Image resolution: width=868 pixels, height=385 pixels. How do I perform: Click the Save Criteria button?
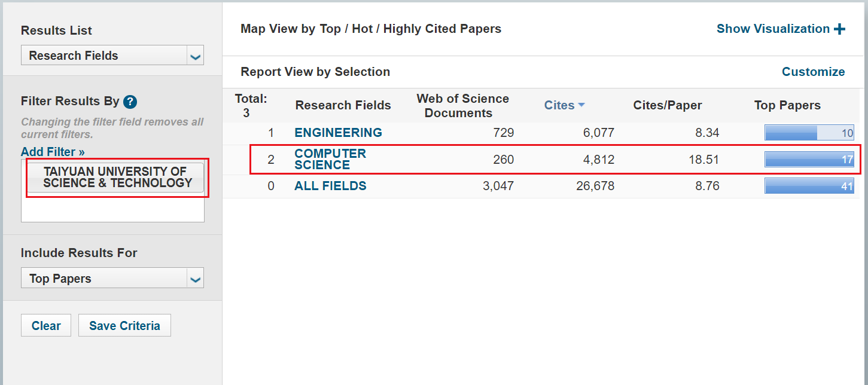point(124,326)
